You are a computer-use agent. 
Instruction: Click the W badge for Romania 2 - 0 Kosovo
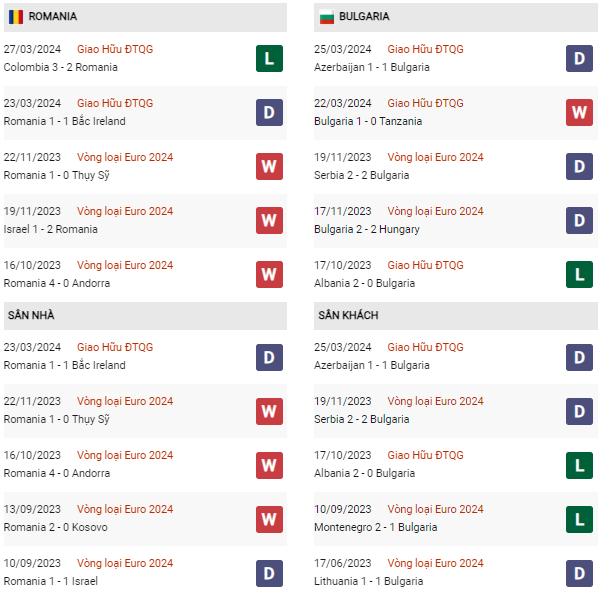pos(269,518)
